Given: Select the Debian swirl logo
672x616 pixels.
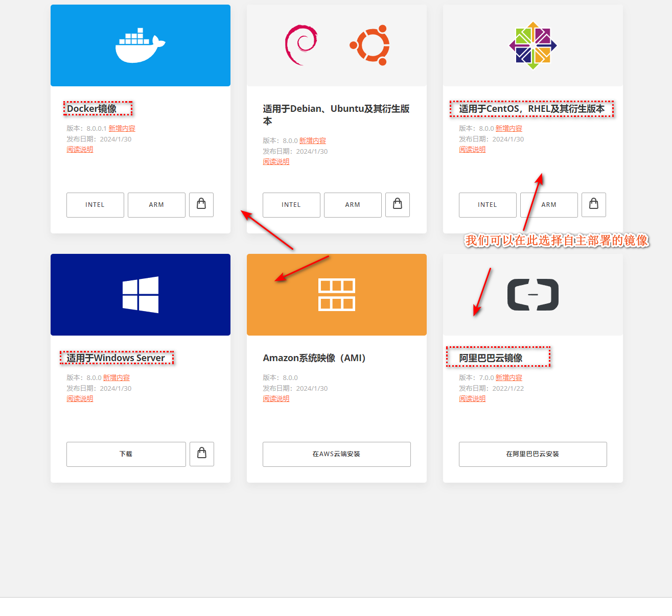Looking at the screenshot, I should pyautogui.click(x=301, y=45).
